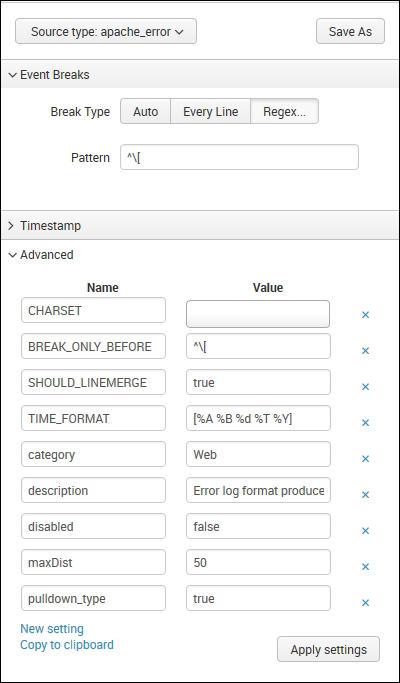The image size is (400, 683).
Task: Remove the CHARSET setting row
Action: tap(365, 314)
